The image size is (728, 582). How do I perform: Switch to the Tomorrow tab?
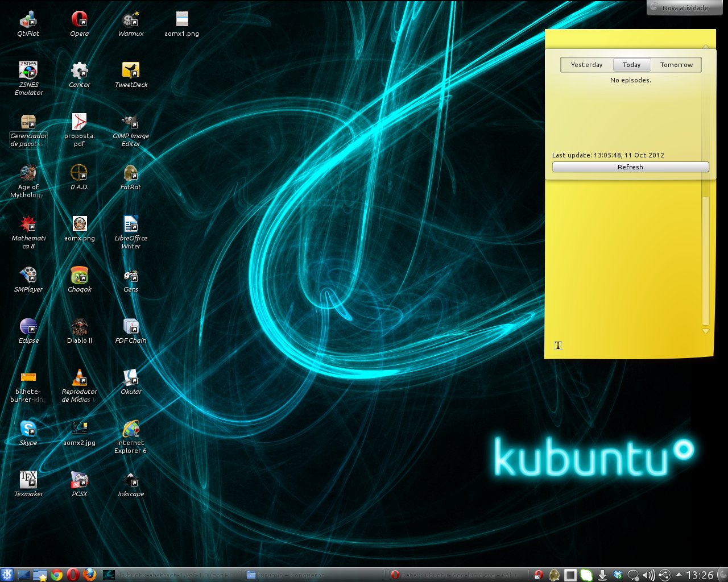pyautogui.click(x=676, y=65)
